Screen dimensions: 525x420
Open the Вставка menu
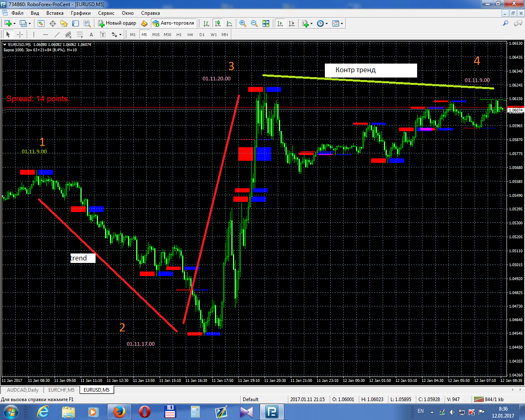coord(55,13)
